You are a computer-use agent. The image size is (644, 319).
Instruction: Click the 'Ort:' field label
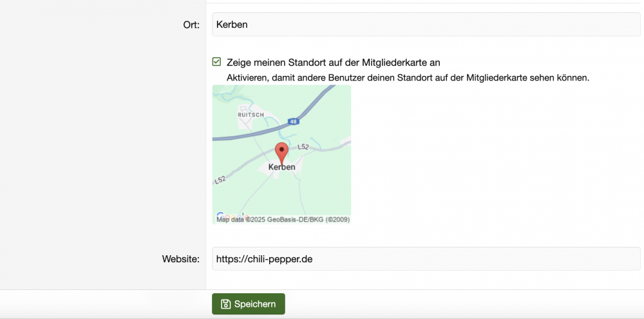[x=191, y=25]
